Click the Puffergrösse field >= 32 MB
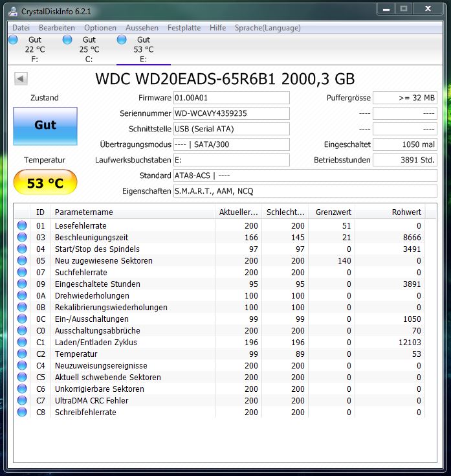The width and height of the screenshot is (451, 476). [x=405, y=98]
